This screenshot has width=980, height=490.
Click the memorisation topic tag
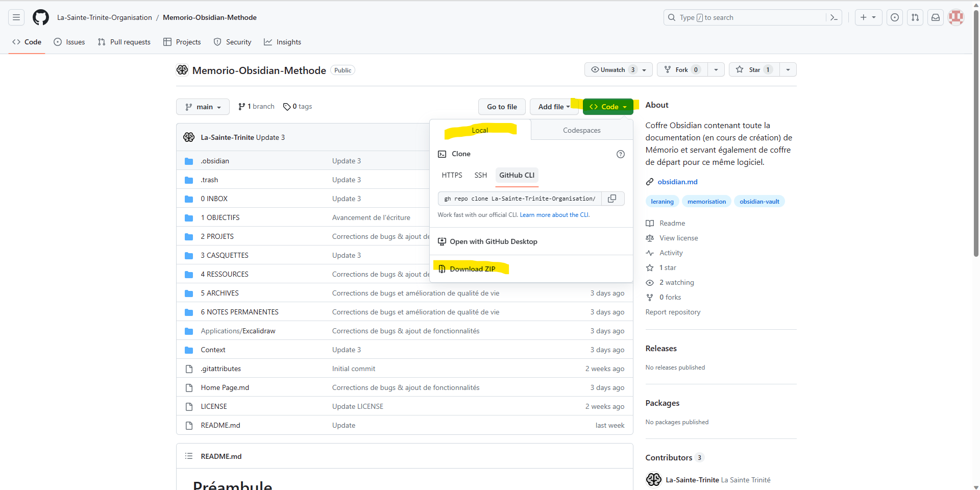tap(706, 202)
